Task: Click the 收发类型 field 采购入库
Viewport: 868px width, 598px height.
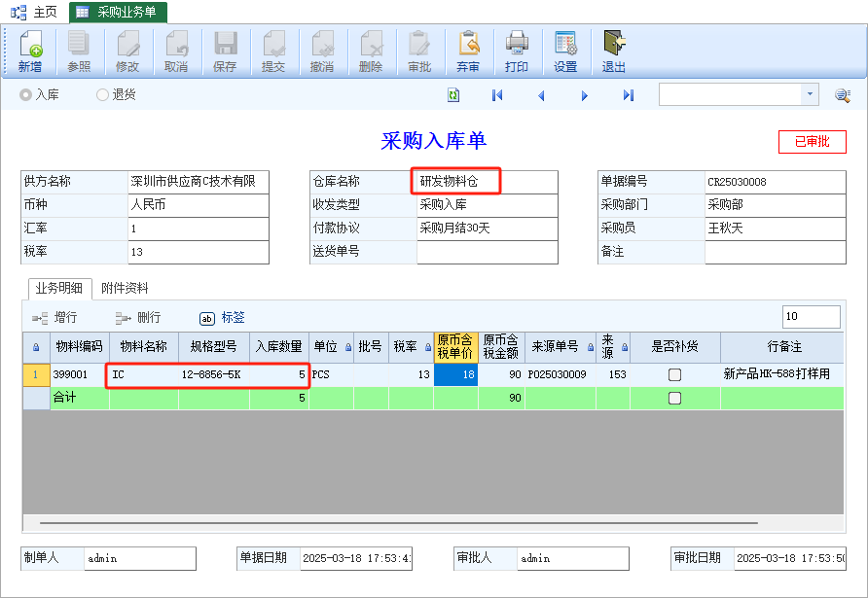Action: 488,204
